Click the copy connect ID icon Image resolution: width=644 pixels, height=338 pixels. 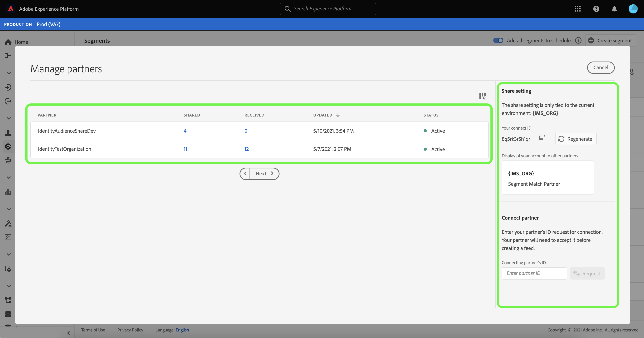click(x=542, y=137)
